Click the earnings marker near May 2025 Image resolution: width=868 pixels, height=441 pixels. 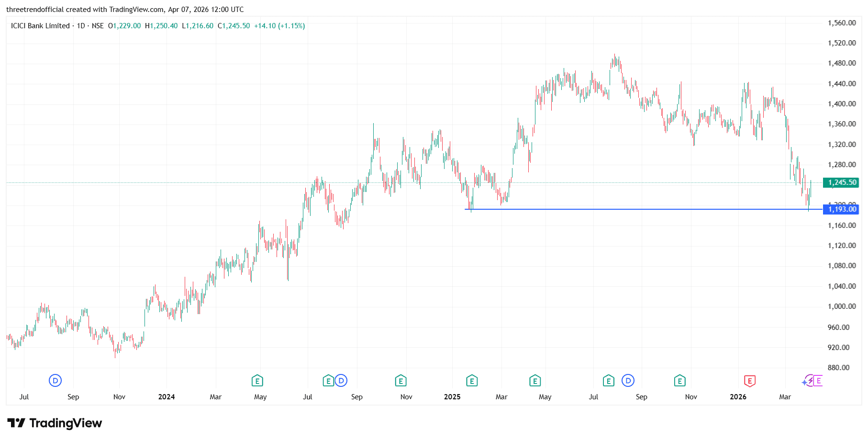pos(535,381)
